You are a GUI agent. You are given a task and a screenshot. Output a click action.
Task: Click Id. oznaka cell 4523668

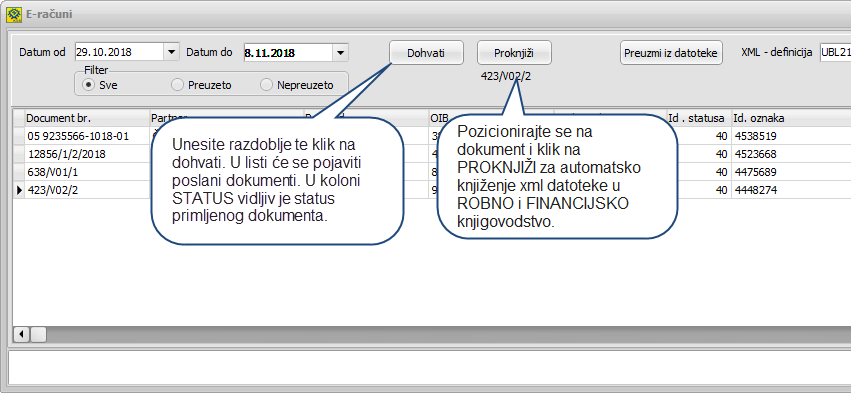click(x=791, y=154)
